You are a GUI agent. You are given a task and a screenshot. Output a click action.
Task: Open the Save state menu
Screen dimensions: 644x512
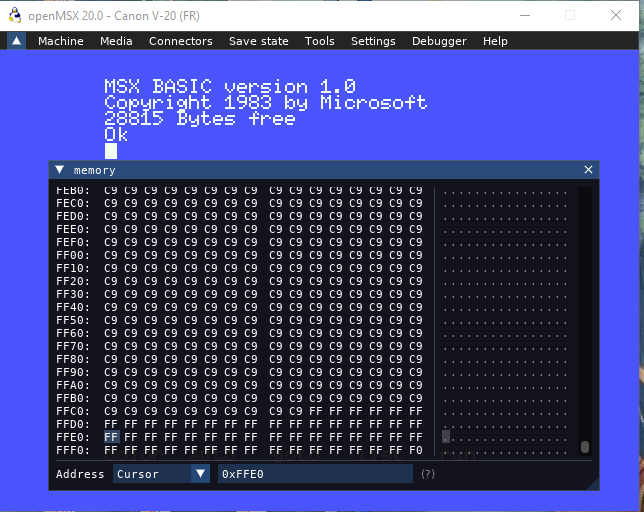click(259, 41)
